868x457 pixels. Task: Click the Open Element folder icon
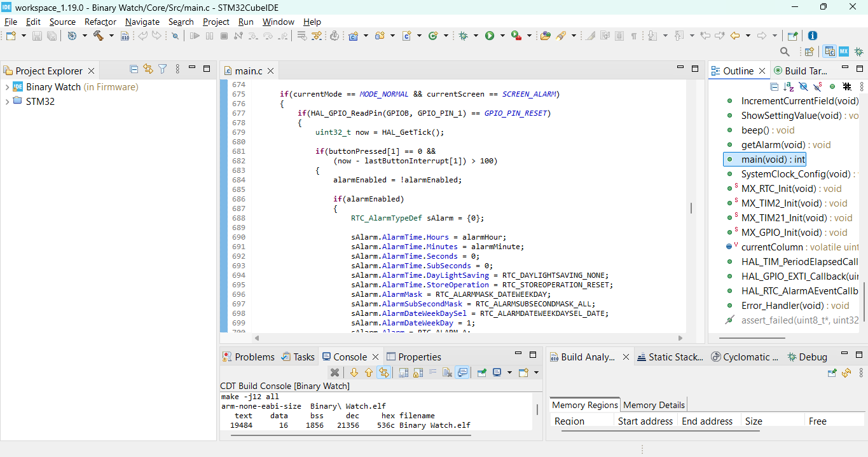(546, 36)
